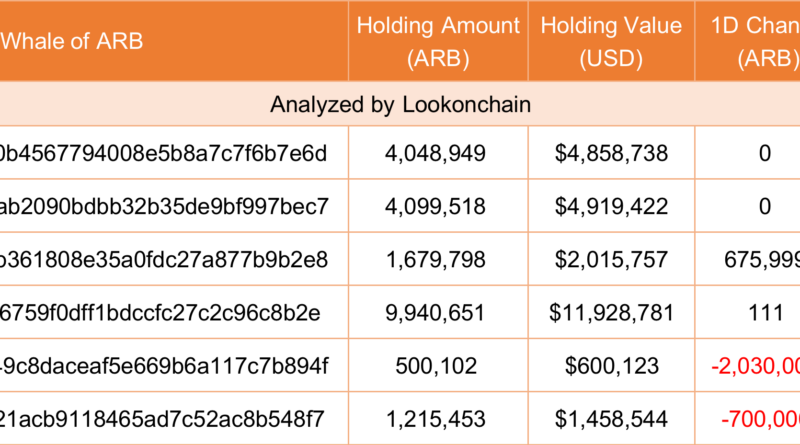Click the '1D Change (ARB)' column header
Viewport: 800px width, 445px height.
[750, 41]
